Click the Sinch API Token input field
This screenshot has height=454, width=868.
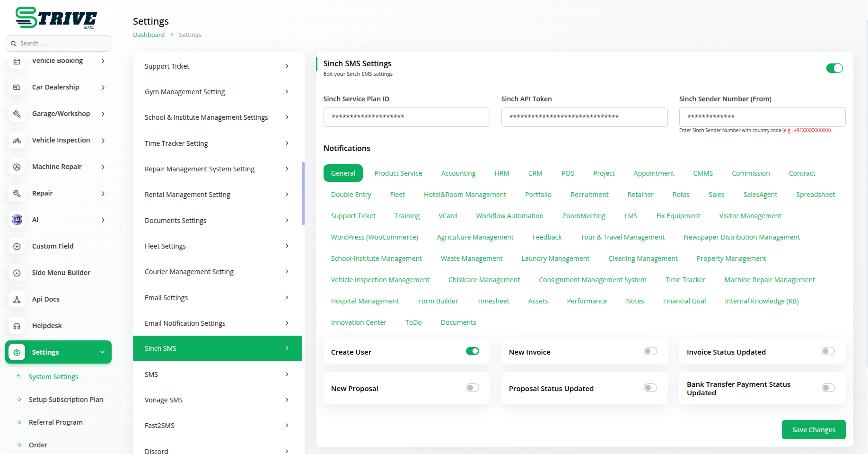[584, 117]
